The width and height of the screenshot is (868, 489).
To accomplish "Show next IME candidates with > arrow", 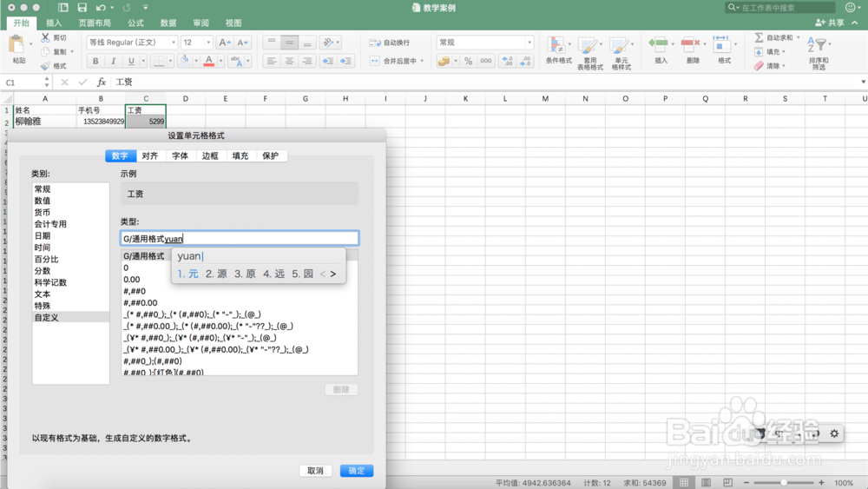I will [333, 274].
